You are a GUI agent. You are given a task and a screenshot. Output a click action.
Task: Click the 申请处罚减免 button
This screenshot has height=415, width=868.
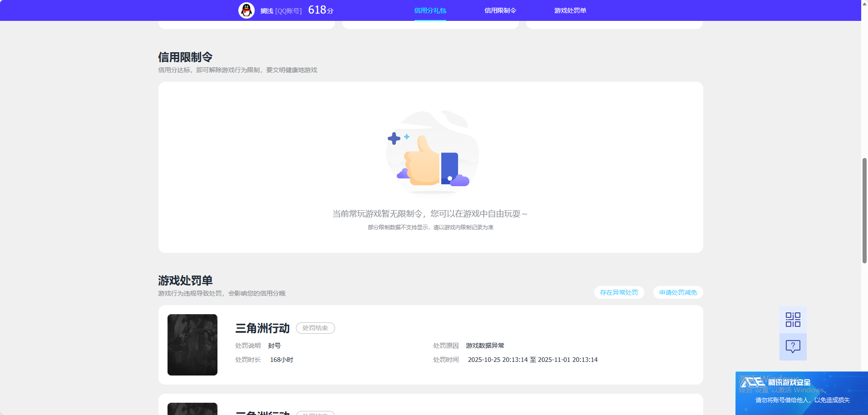click(677, 292)
